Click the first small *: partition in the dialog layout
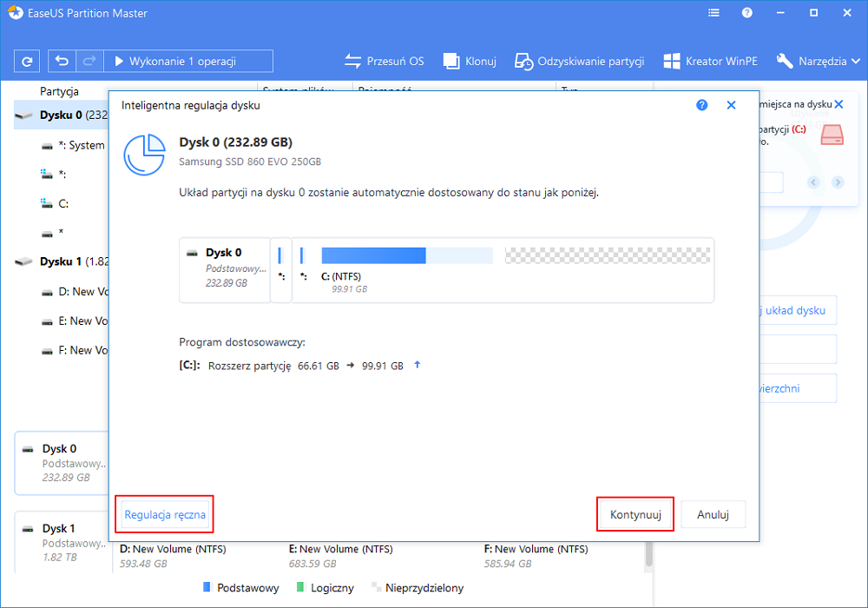Viewport: 868px width, 608px height. coord(281,270)
